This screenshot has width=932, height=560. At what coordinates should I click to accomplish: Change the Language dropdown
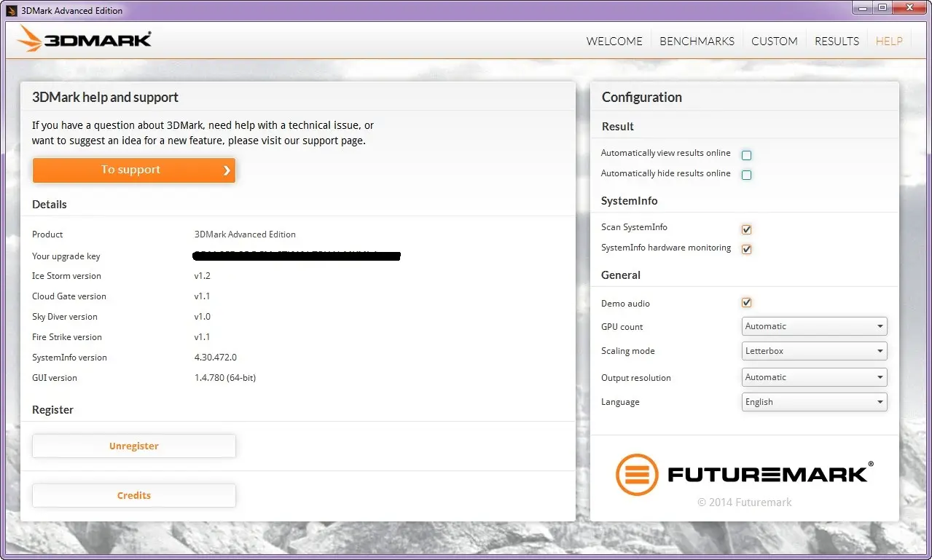click(x=815, y=402)
